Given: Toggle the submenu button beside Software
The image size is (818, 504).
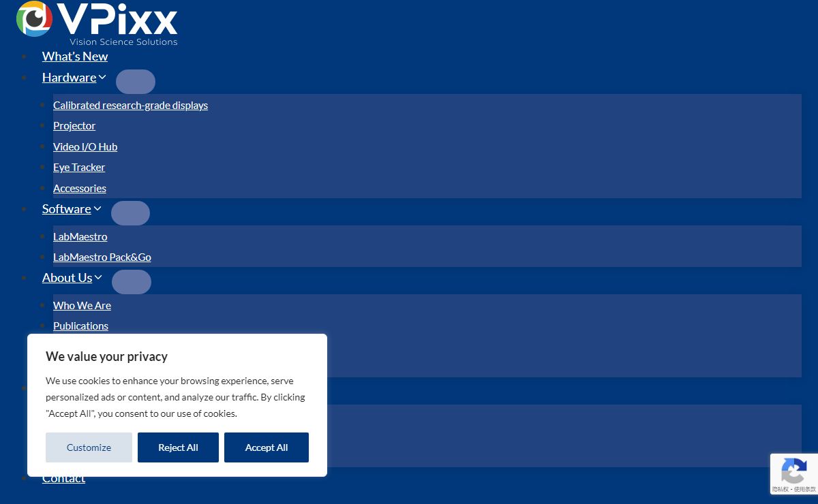Looking at the screenshot, I should pyautogui.click(x=130, y=213).
